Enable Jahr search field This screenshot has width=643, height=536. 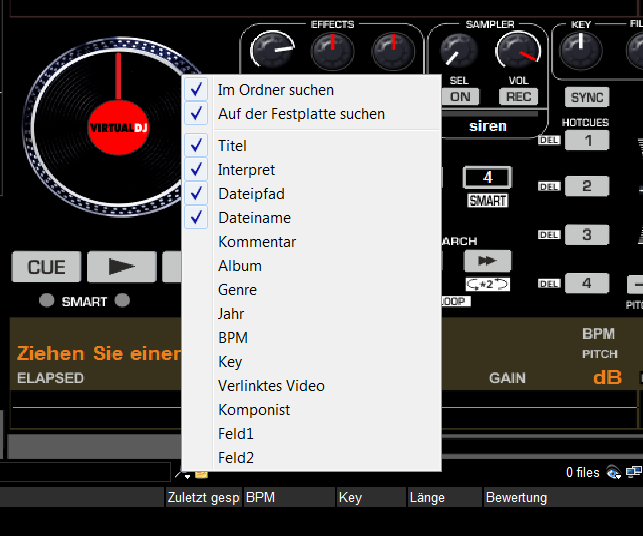[311, 314]
